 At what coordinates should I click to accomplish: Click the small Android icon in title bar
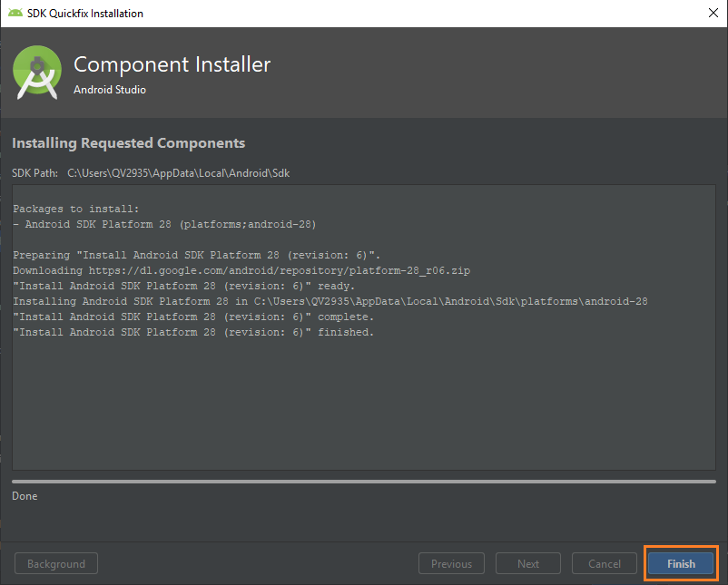coord(15,14)
